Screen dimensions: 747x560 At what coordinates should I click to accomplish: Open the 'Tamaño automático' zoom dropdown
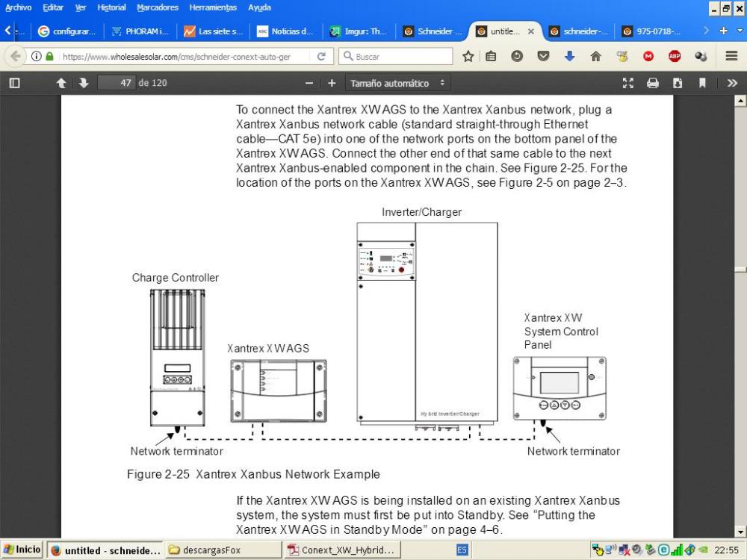coord(397,83)
